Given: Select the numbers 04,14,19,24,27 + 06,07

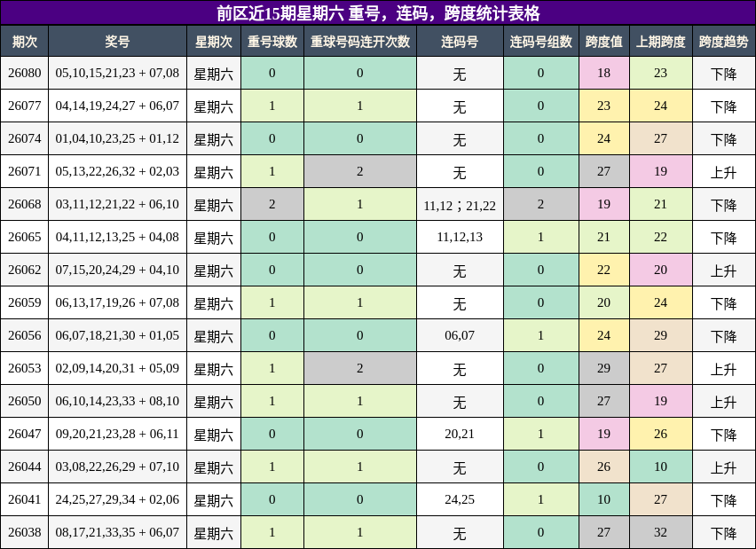Looking at the screenshot, I should pyautogui.click(x=117, y=106).
